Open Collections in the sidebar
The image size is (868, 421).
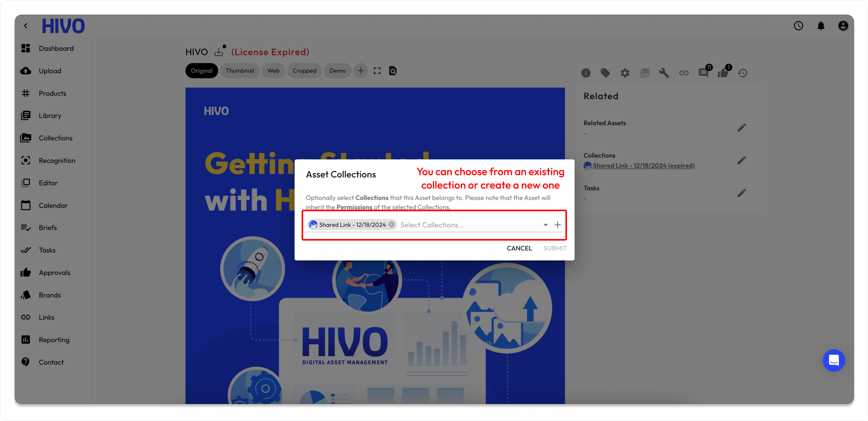(x=55, y=138)
